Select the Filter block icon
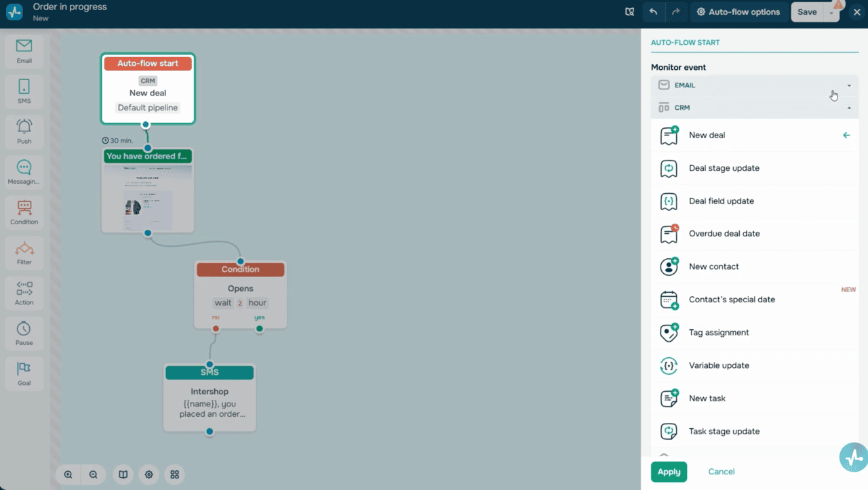The image size is (868, 490). click(x=24, y=248)
